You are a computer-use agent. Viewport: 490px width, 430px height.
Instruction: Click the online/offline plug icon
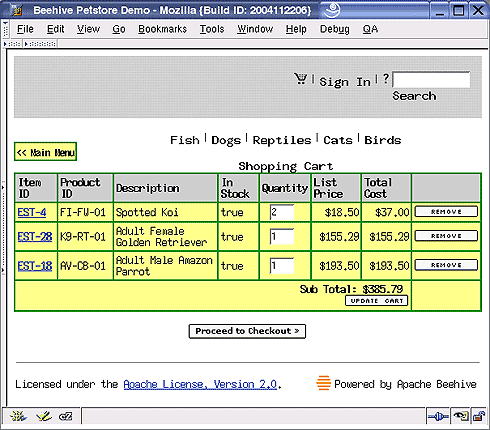(438, 416)
